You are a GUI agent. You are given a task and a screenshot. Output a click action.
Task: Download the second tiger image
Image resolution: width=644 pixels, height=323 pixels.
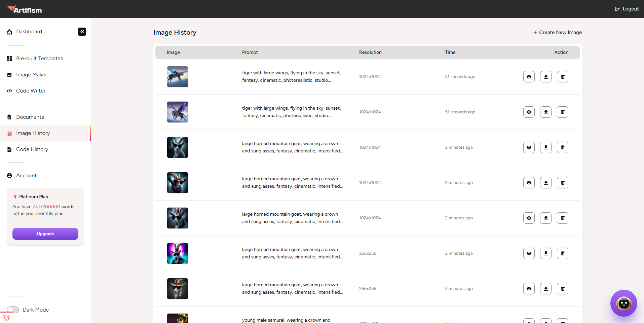[x=546, y=112]
